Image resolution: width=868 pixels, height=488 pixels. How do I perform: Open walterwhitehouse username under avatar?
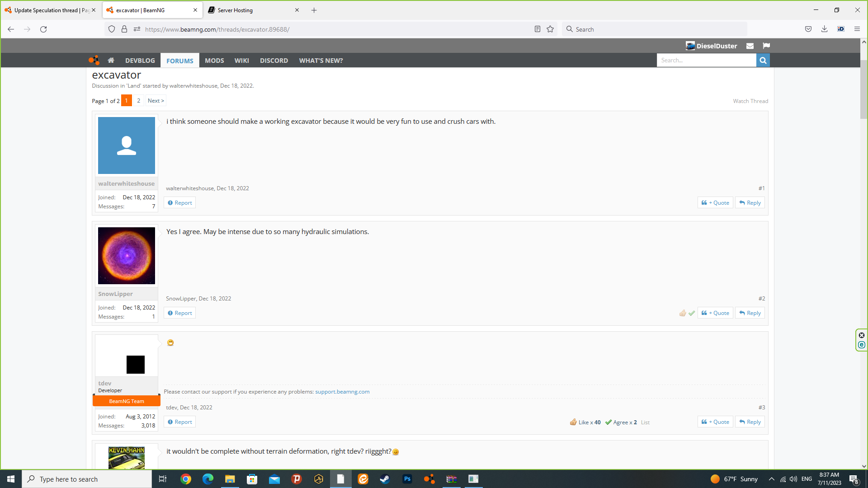tap(127, 183)
